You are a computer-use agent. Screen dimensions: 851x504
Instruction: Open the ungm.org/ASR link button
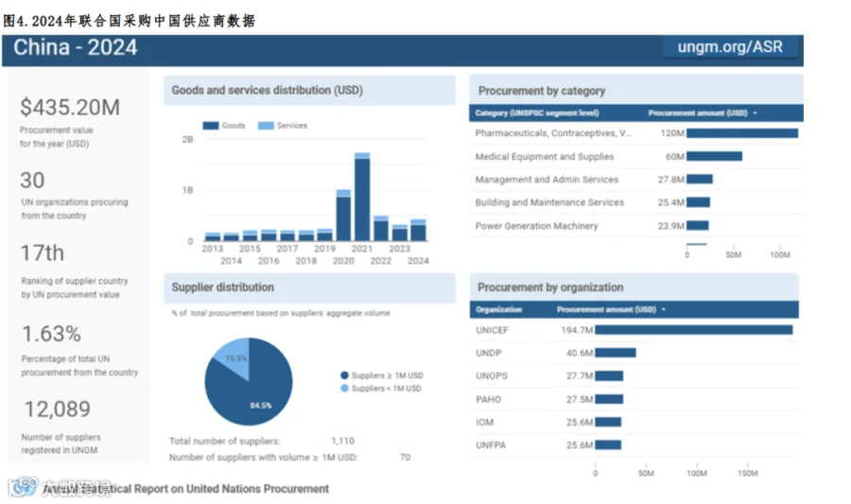(x=730, y=47)
